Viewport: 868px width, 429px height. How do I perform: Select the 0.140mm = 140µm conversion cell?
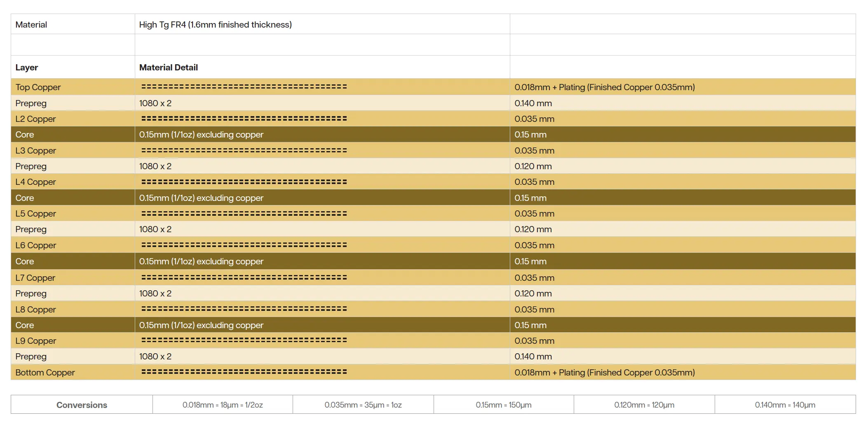[x=785, y=405]
